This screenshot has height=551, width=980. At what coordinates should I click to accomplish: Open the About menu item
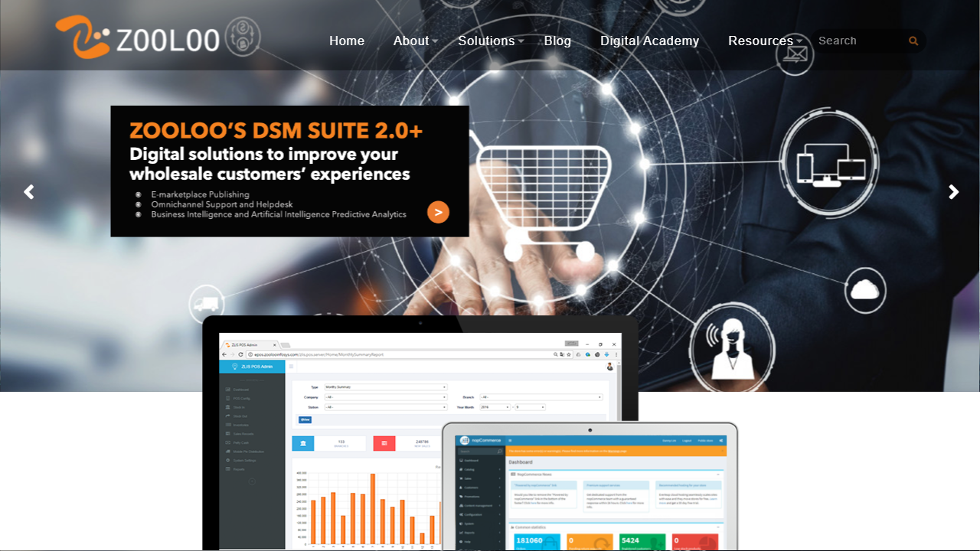point(411,41)
